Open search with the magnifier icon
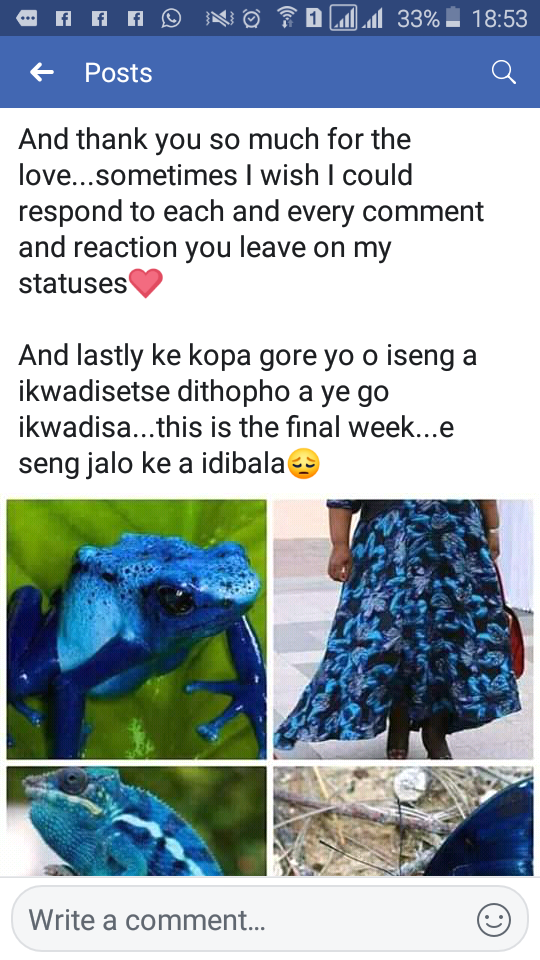This screenshot has height=960, width=540. coord(503,72)
